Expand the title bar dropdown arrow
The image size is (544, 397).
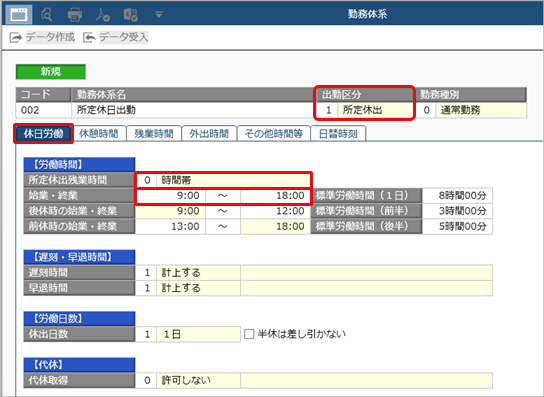[159, 15]
